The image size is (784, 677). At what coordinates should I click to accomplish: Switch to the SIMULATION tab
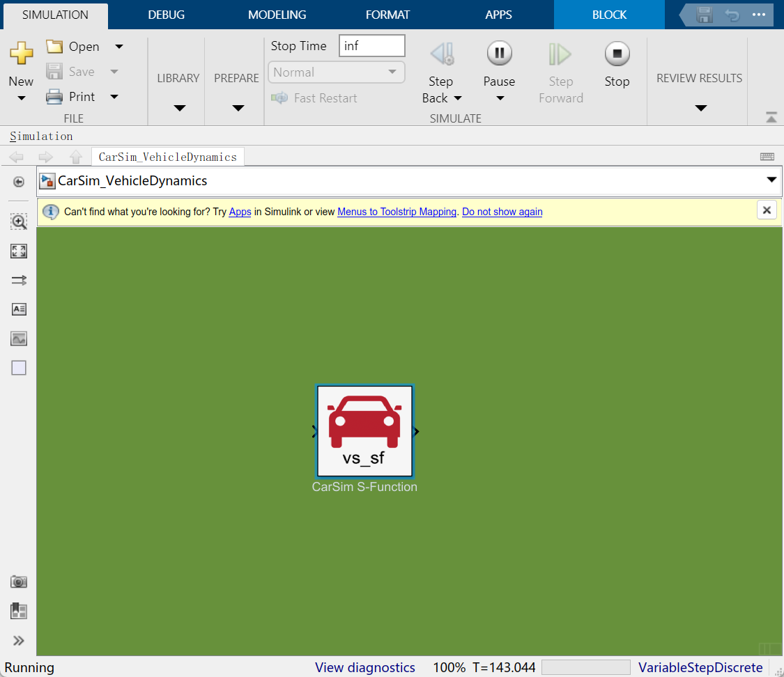click(55, 15)
